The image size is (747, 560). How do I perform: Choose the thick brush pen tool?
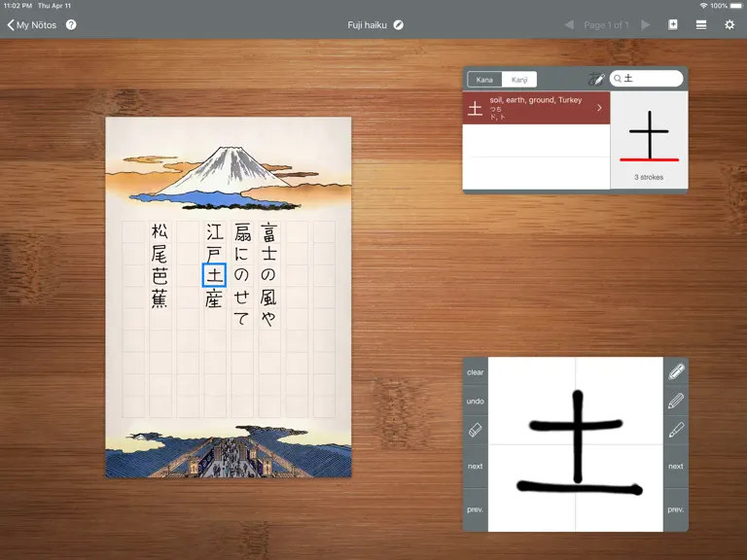(676, 372)
